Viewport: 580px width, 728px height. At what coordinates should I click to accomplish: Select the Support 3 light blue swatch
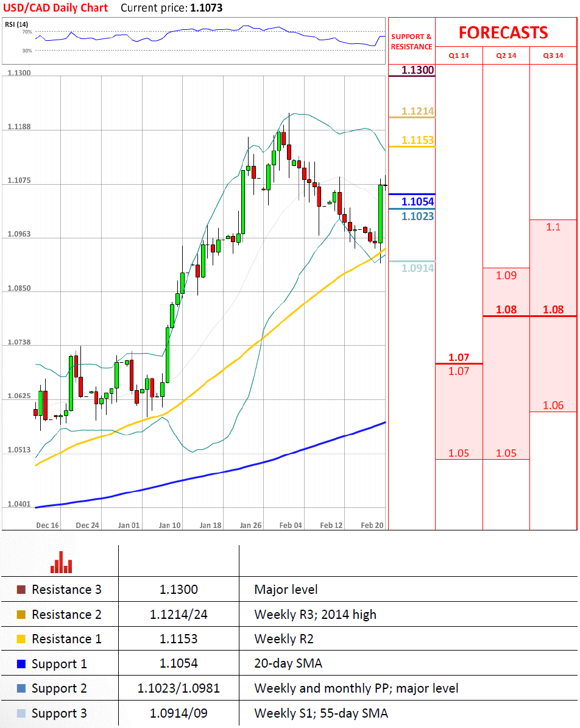click(21, 713)
